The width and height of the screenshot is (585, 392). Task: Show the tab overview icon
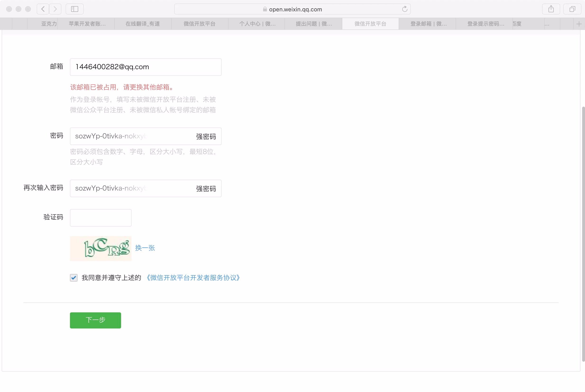tap(572, 9)
